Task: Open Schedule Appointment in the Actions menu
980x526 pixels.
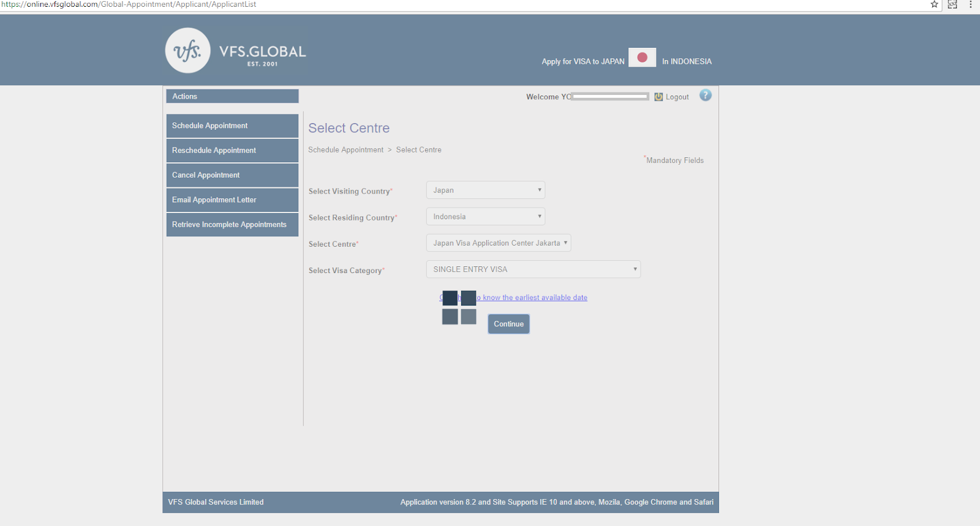Action: coord(232,126)
